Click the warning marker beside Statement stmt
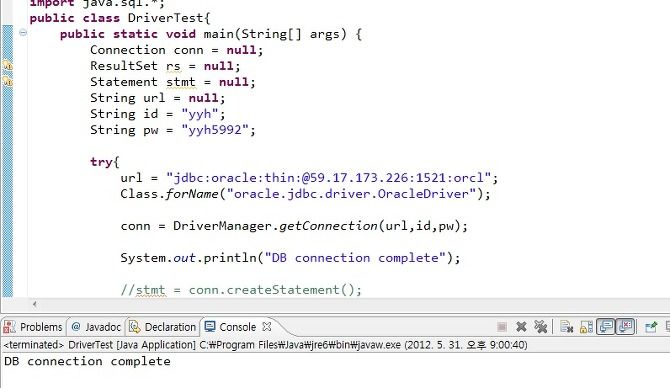This screenshot has height=388, width=670. (x=8, y=81)
